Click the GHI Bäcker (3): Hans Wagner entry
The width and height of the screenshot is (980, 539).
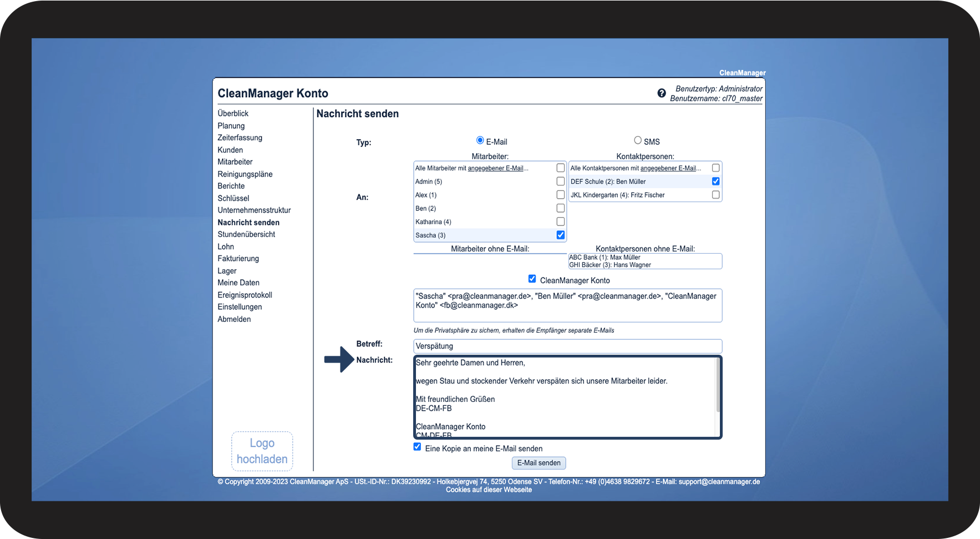pos(610,265)
